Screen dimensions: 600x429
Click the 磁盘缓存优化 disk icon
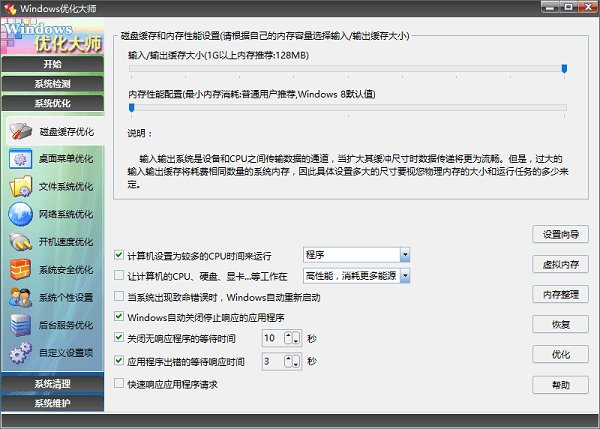pos(21,131)
